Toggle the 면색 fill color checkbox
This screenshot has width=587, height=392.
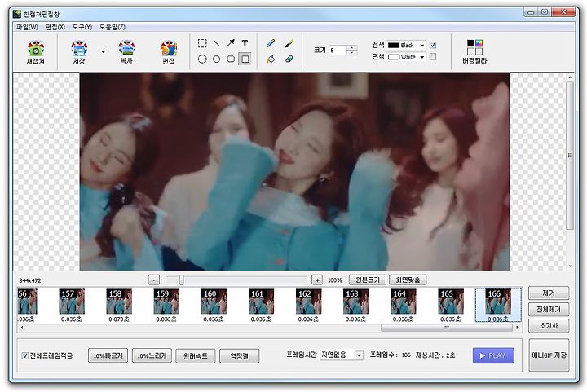pyautogui.click(x=433, y=57)
